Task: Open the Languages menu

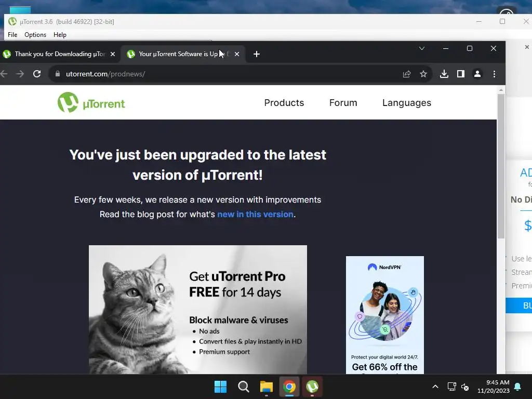Action: click(406, 103)
